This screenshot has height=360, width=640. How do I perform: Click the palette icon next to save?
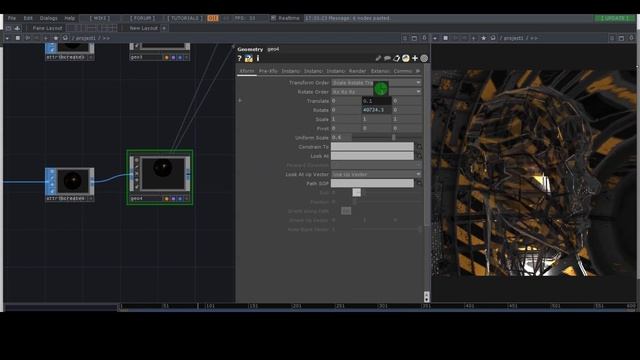pyautogui.click(x=17, y=28)
